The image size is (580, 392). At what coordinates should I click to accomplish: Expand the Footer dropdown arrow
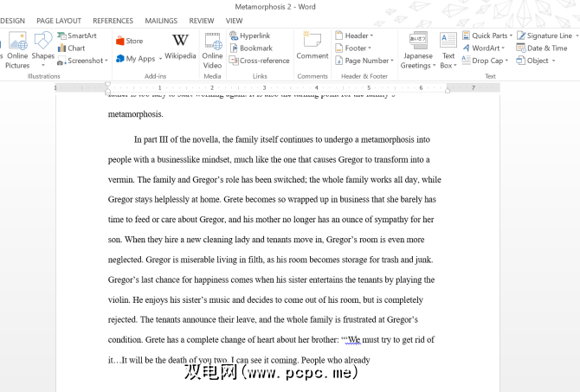point(369,48)
